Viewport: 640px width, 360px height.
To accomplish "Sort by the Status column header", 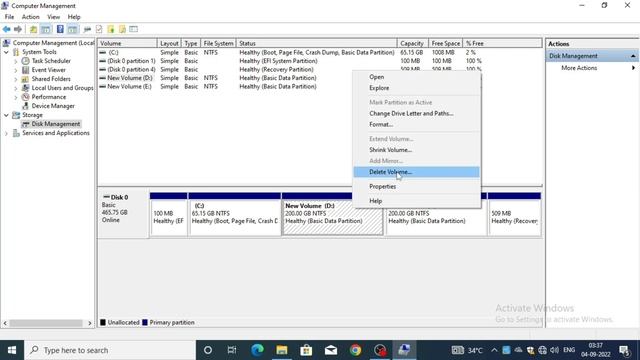I will 316,43.
